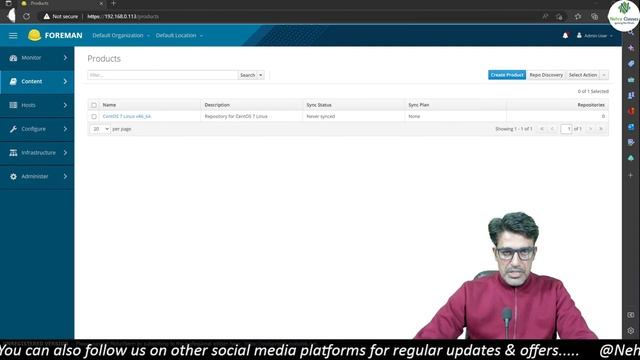640x360 pixels.
Task: Switch to the Products browser tab
Action: click(61, 3)
